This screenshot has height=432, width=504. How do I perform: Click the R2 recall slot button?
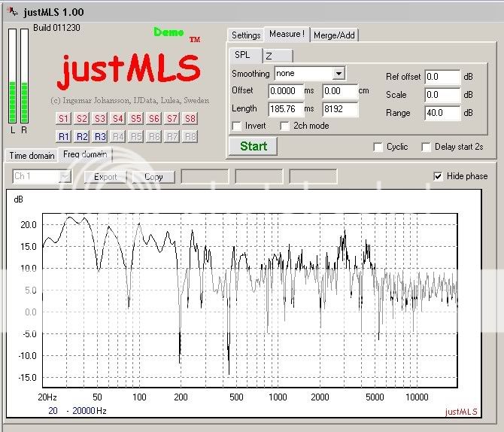(82, 137)
